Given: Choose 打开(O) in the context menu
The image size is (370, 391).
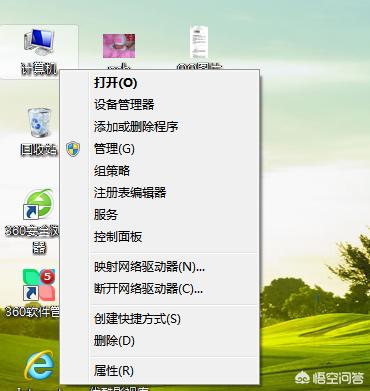Looking at the screenshot, I should [160, 83].
